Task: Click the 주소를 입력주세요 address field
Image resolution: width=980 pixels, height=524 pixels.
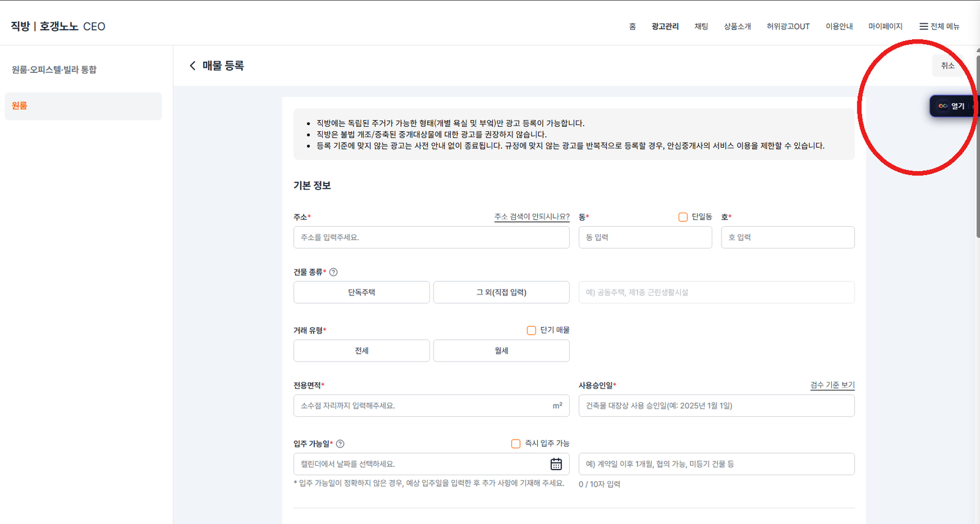Action: point(431,237)
